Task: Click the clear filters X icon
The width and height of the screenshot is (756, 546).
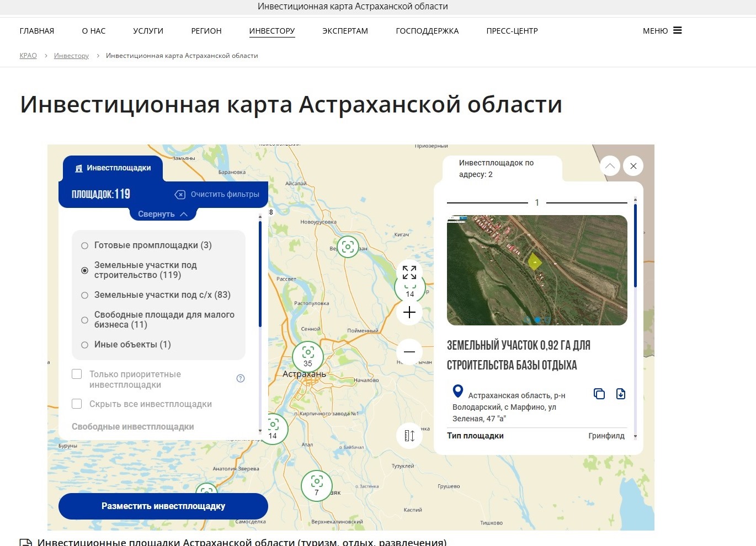Action: coord(180,194)
